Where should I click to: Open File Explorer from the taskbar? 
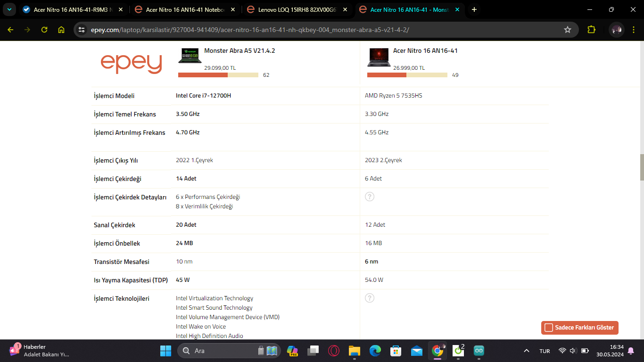click(355, 351)
